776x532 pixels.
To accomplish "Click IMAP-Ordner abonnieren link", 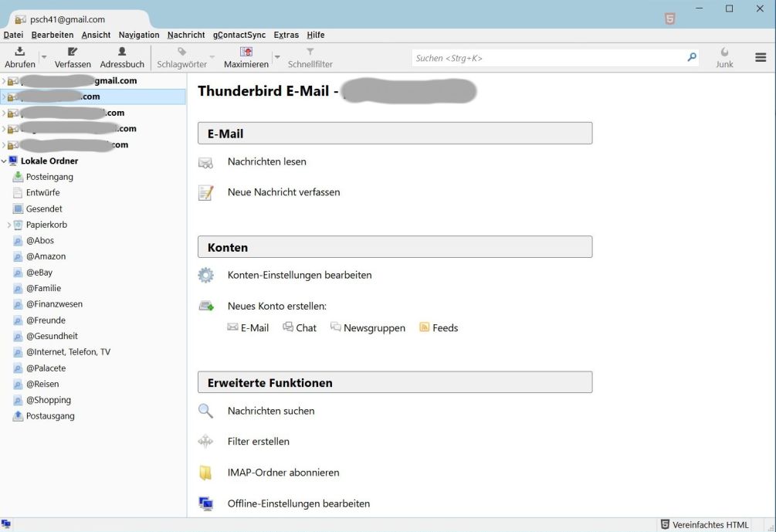I will point(283,473).
